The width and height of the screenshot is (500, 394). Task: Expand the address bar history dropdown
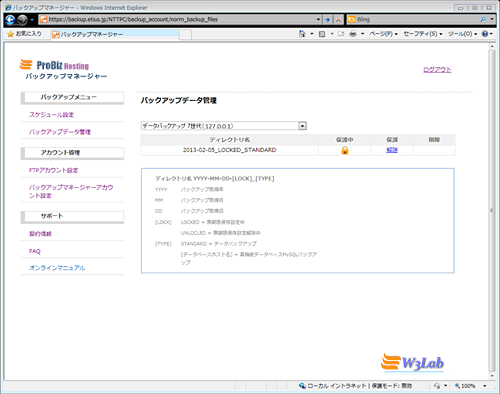[x=318, y=20]
